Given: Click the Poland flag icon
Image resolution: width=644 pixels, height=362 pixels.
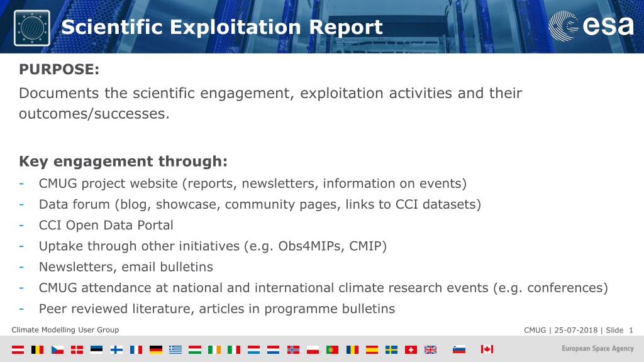Looking at the screenshot, I should click(313, 349).
